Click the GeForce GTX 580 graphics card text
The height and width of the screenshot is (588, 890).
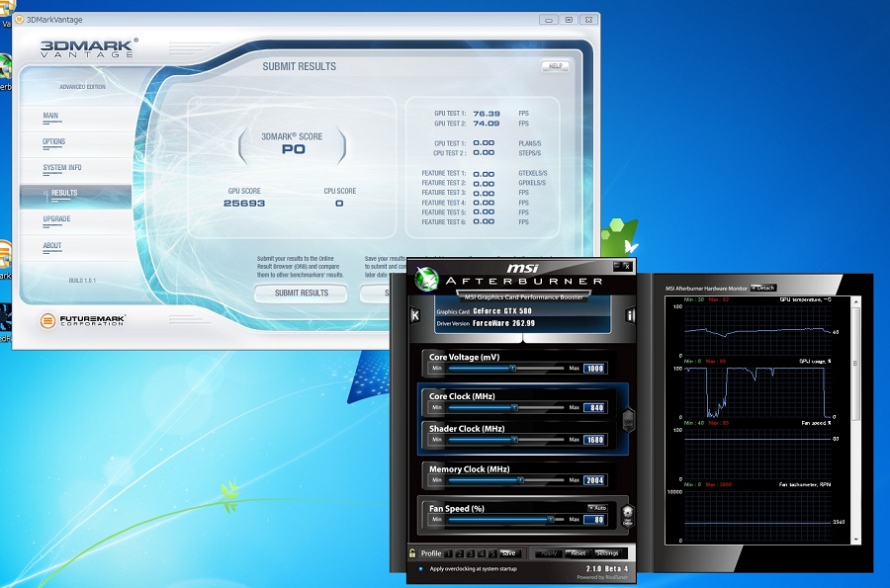pyautogui.click(x=502, y=310)
